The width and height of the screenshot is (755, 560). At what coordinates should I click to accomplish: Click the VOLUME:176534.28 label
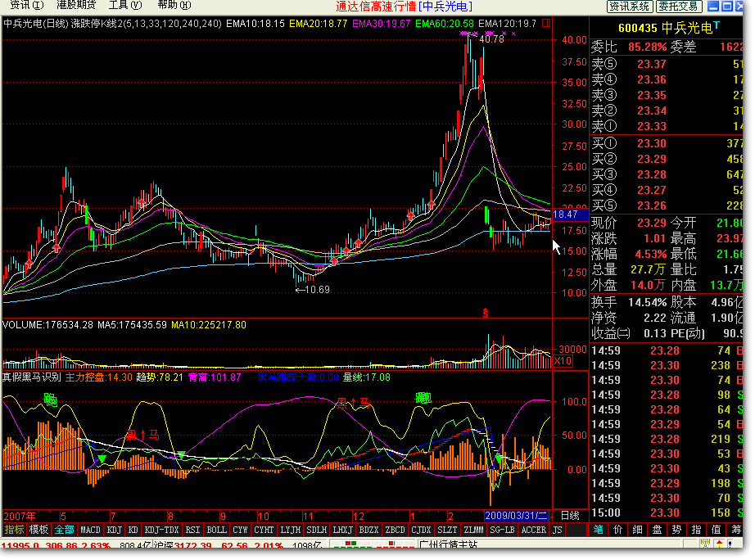47,325
